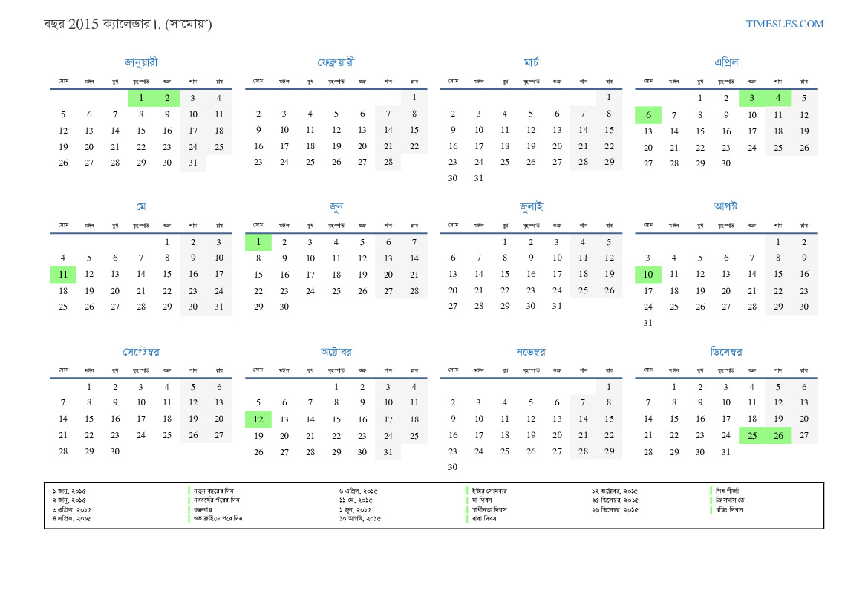This screenshot has width=868, height=614.
Task: Select the জানুয়ারী month heading
Action: click(141, 62)
